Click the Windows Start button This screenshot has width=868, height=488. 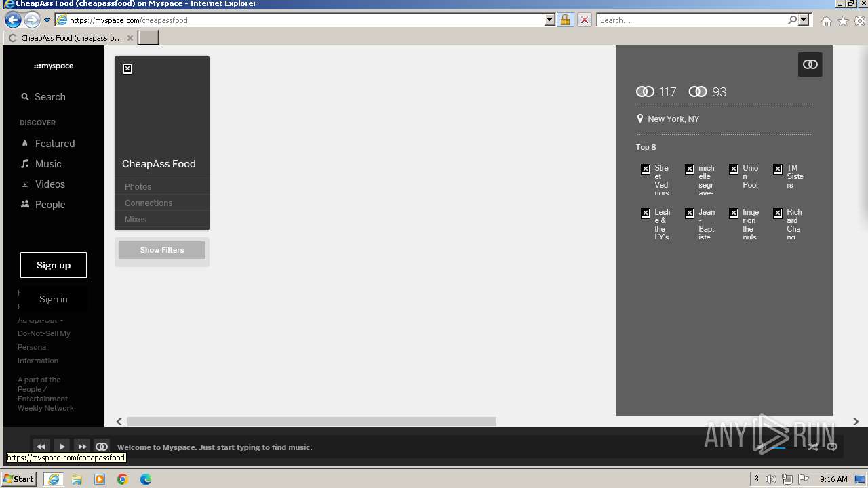(19, 479)
